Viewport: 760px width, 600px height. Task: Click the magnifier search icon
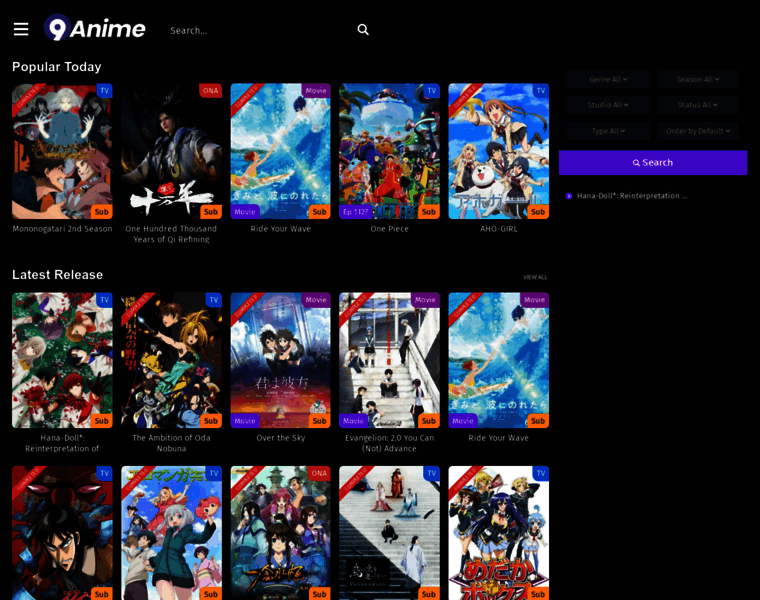[x=363, y=30]
